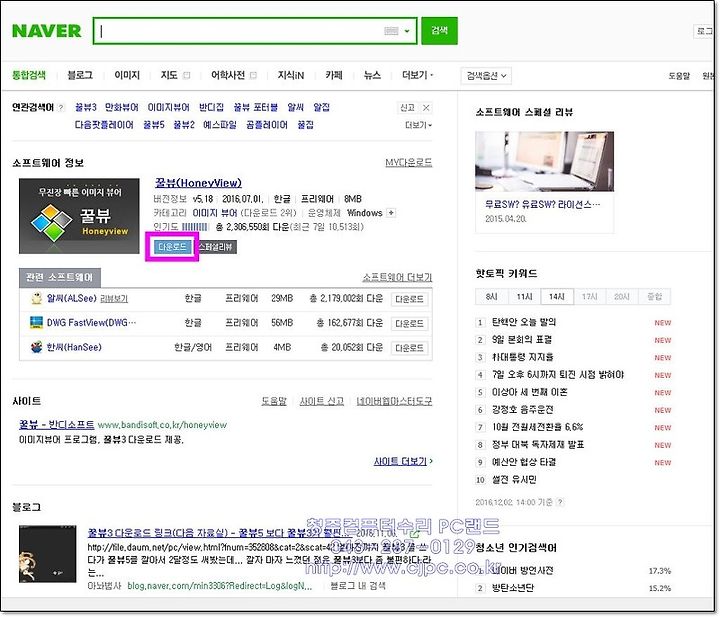Click the NAVER logo
Screen dimensions: 720x617
point(46,31)
